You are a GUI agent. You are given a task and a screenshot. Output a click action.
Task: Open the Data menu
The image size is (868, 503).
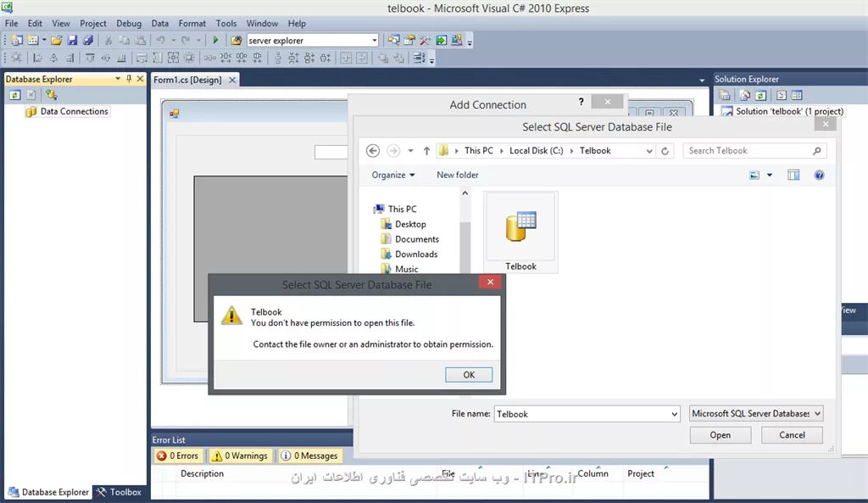tap(160, 23)
